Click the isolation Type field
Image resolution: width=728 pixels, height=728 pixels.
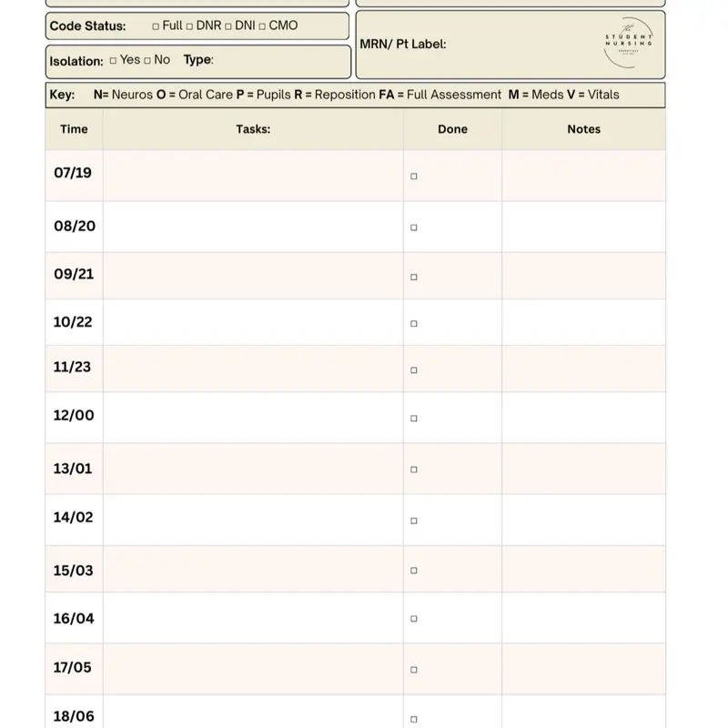[x=273, y=61]
